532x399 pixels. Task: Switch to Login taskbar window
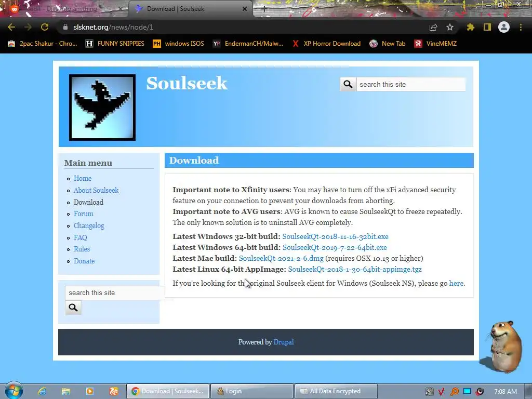252,391
